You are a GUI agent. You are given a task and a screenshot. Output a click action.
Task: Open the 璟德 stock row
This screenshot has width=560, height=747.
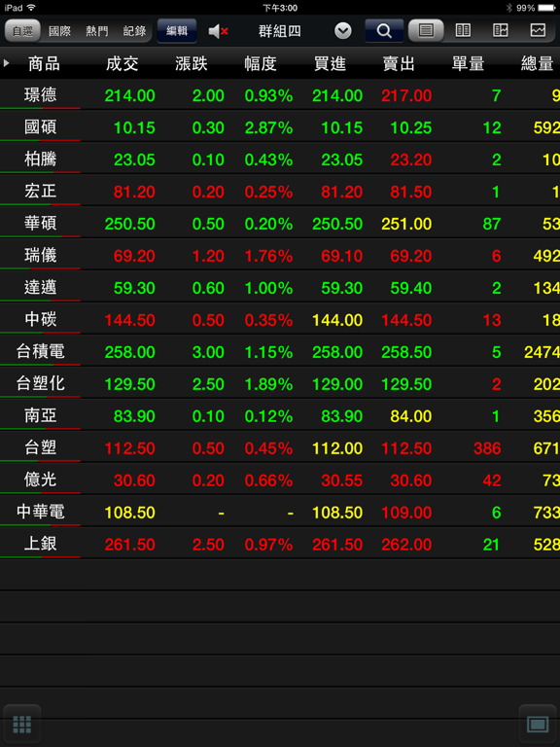[280, 94]
